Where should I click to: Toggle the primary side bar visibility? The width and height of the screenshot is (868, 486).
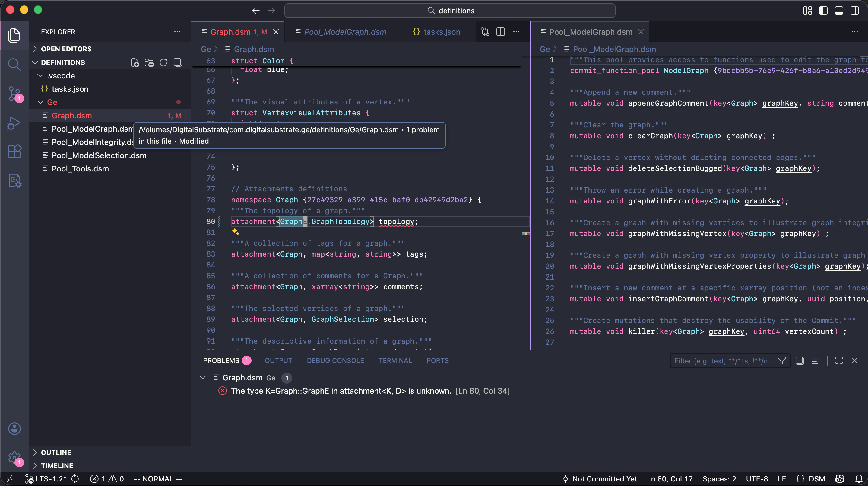point(823,11)
